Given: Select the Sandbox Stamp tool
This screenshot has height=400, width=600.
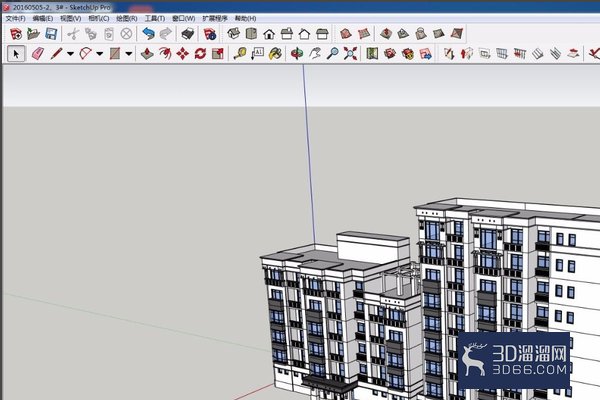Looking at the screenshot, I should (x=403, y=34).
